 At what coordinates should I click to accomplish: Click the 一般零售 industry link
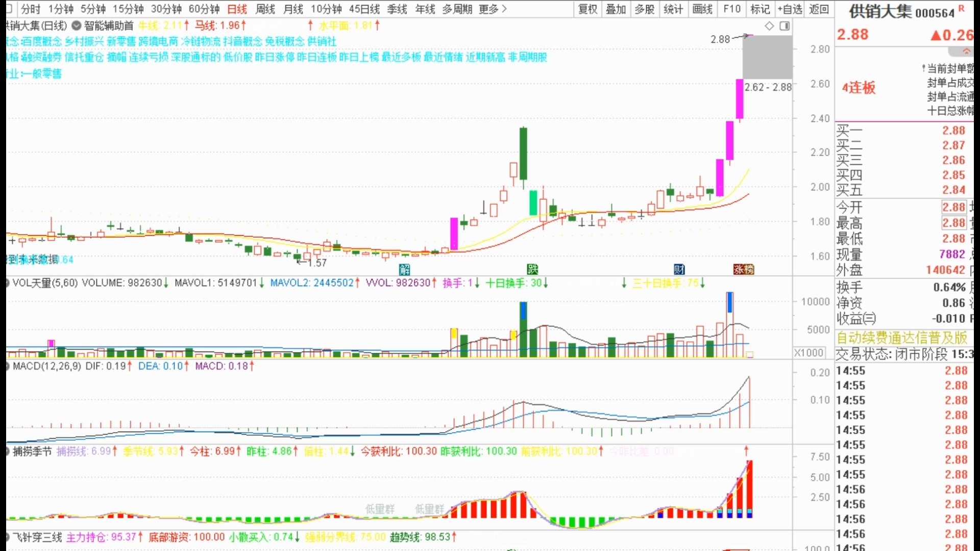tap(42, 73)
